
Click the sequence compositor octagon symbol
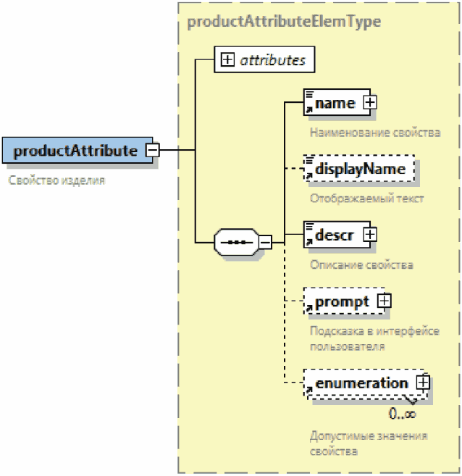tap(236, 241)
